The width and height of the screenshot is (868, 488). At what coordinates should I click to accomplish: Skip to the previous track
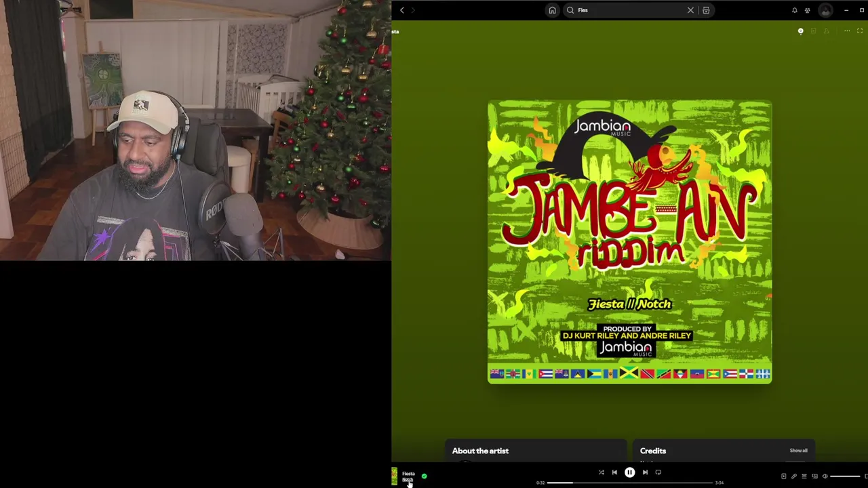[614, 472]
